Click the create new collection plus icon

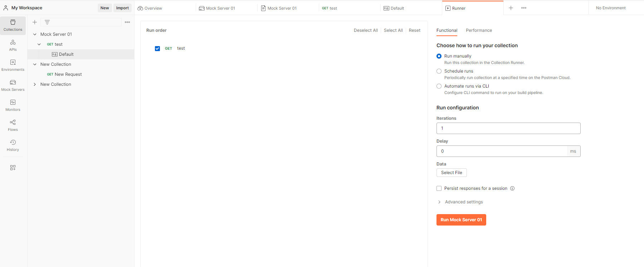tap(35, 22)
